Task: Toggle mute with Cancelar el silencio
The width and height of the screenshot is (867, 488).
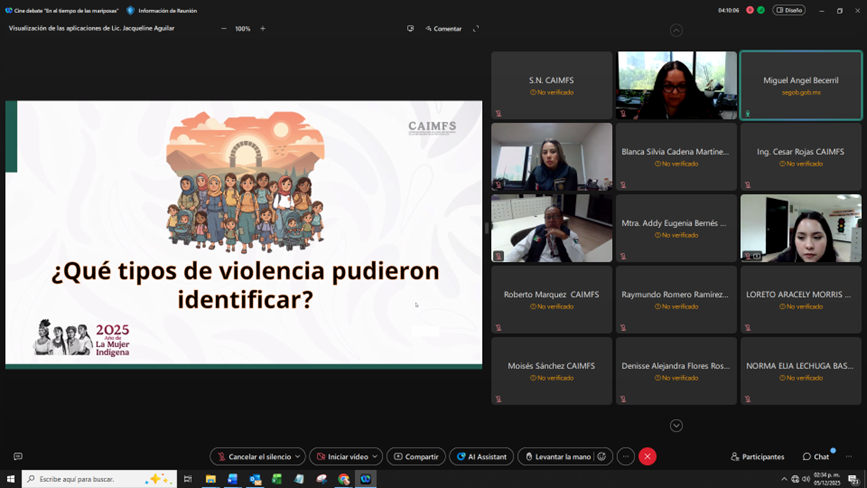Action: click(252, 456)
